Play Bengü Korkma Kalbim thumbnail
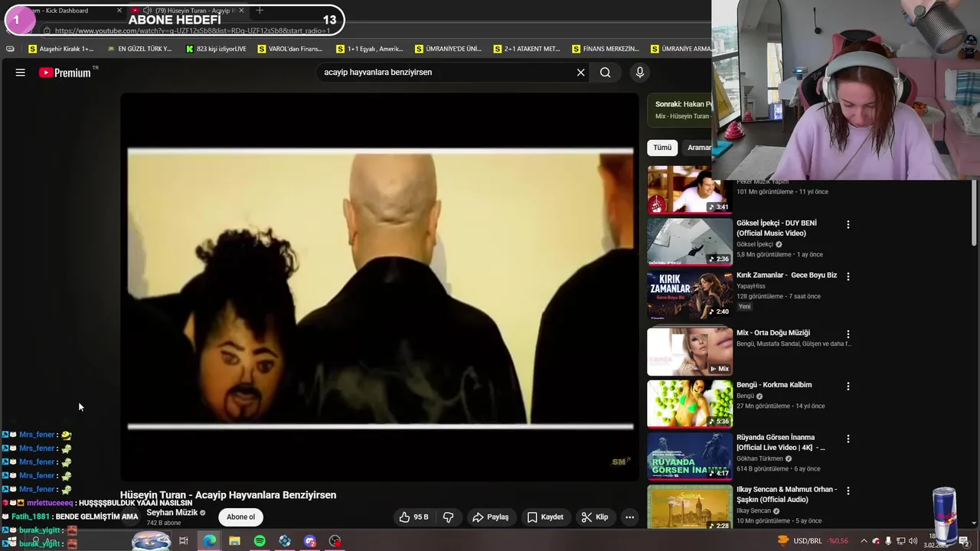 [690, 403]
